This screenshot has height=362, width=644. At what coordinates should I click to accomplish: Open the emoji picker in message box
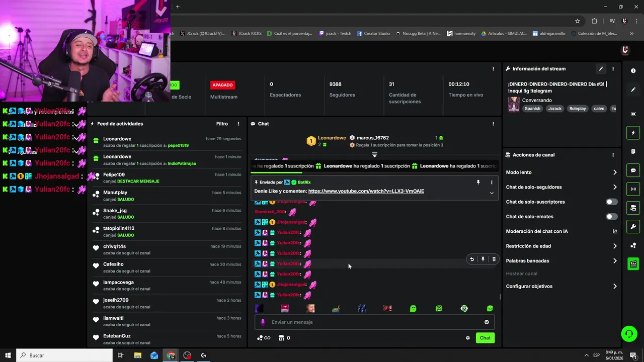click(x=487, y=322)
